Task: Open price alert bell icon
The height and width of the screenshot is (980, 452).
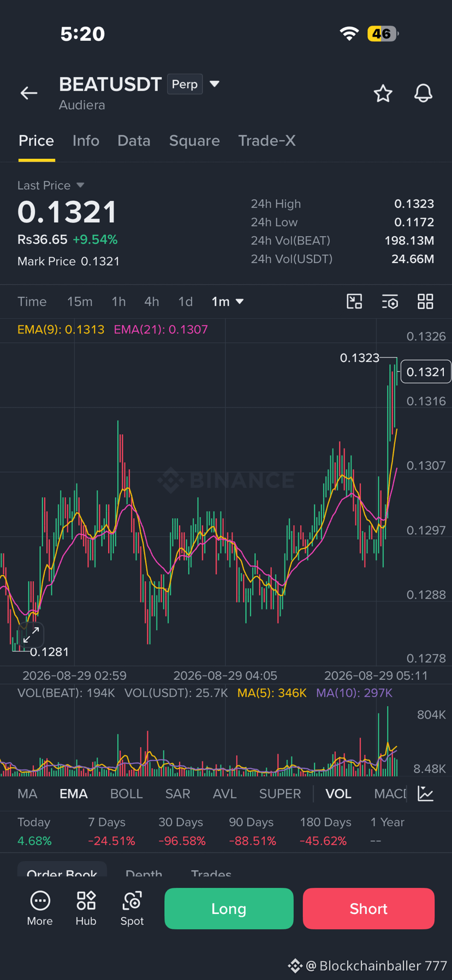Action: coord(423,93)
